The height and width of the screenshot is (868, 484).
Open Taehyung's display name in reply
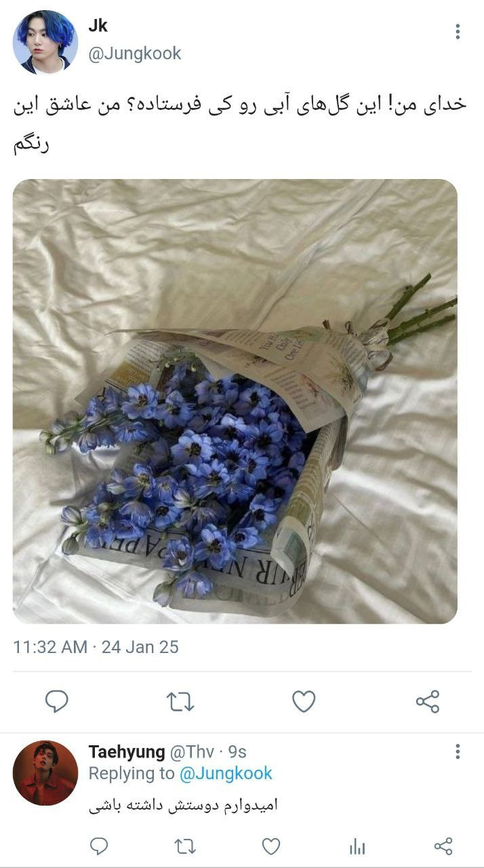coord(127,751)
